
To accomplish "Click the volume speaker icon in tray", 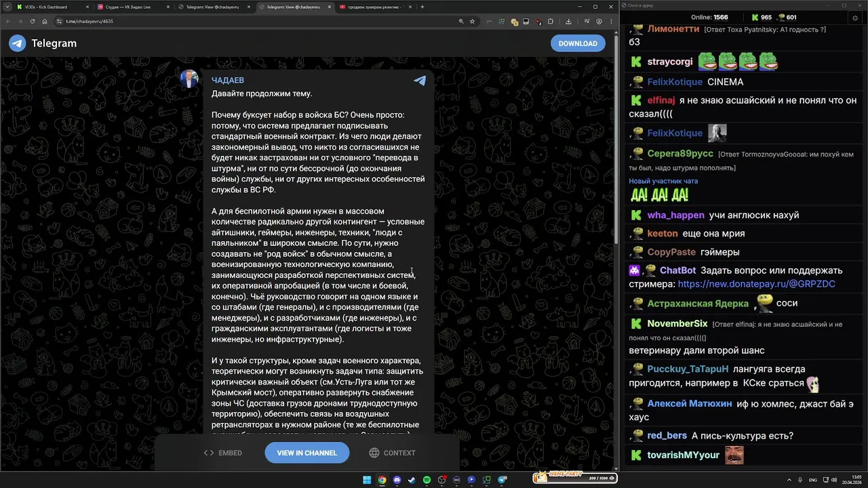I will (x=833, y=480).
